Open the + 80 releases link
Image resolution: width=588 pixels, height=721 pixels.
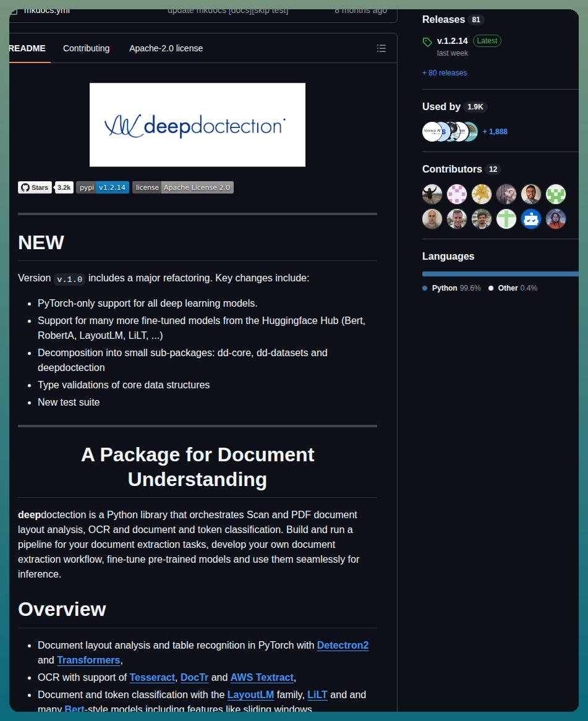click(445, 72)
